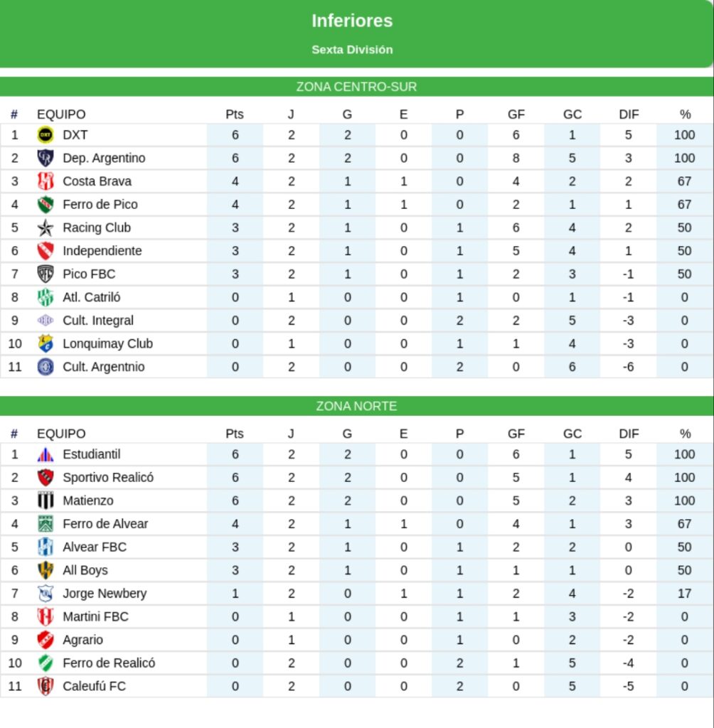Click the Sportivo Realicó crest icon
714x728 pixels.
pyautogui.click(x=46, y=478)
